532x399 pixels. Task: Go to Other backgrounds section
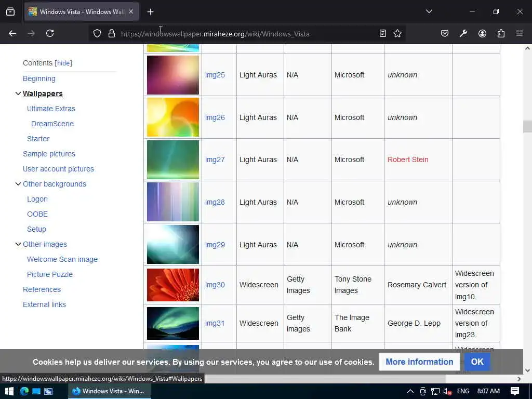pyautogui.click(x=54, y=184)
